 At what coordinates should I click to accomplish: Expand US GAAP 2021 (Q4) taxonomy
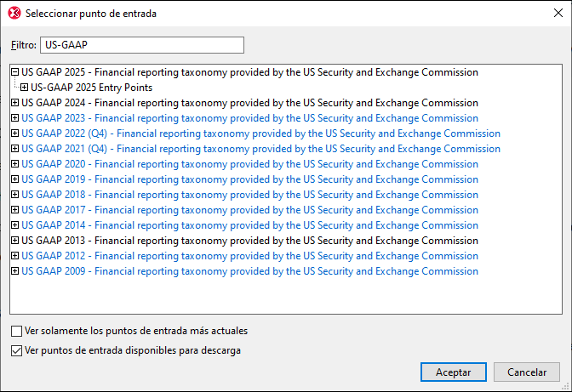pyautogui.click(x=15, y=149)
